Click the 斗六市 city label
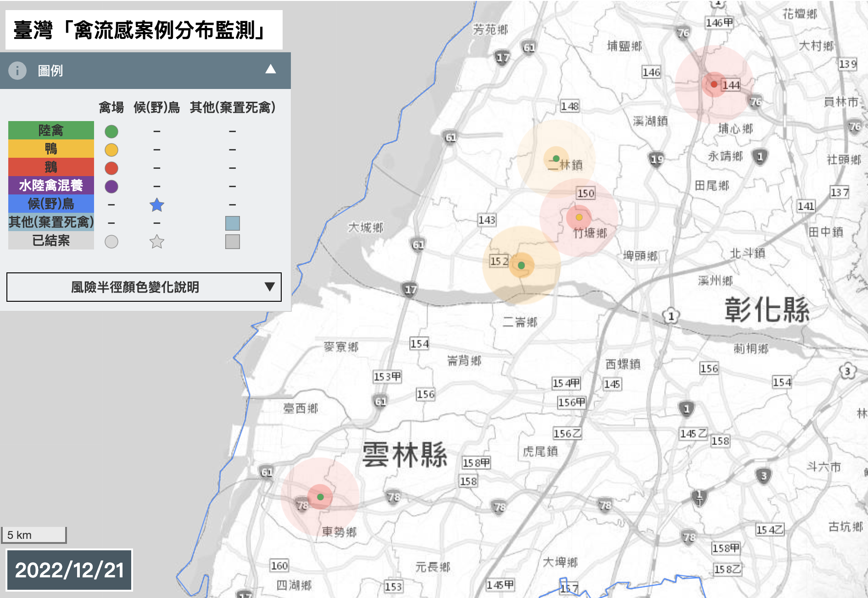 [823, 467]
